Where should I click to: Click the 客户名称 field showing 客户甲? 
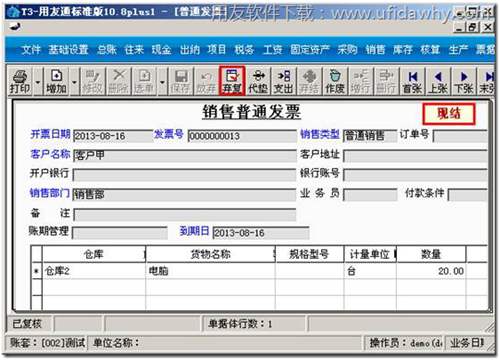[185, 156]
